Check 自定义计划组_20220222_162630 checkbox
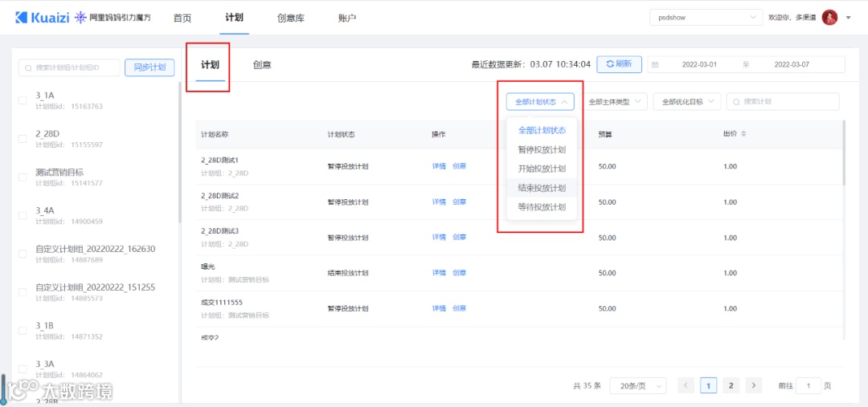 pyautogui.click(x=23, y=254)
